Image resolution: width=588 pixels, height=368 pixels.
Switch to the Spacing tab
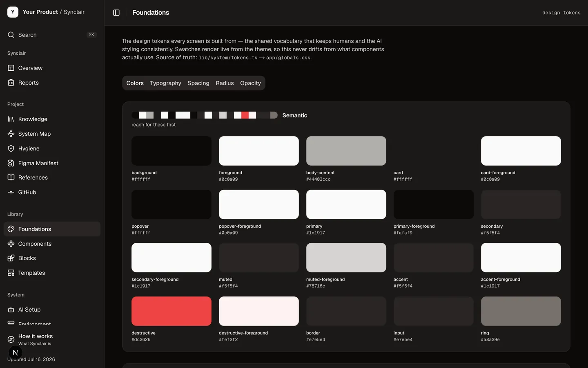tap(198, 83)
